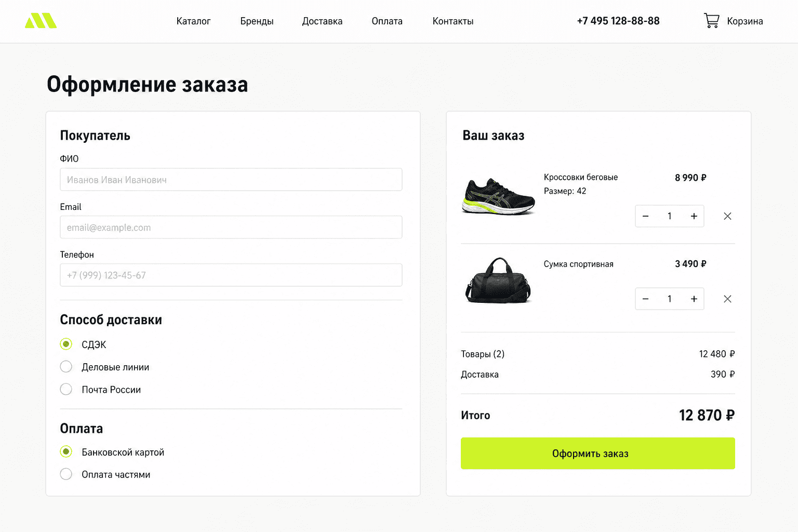The height and width of the screenshot is (532, 798).
Task: Focus the ФИО input field
Action: coord(231,179)
